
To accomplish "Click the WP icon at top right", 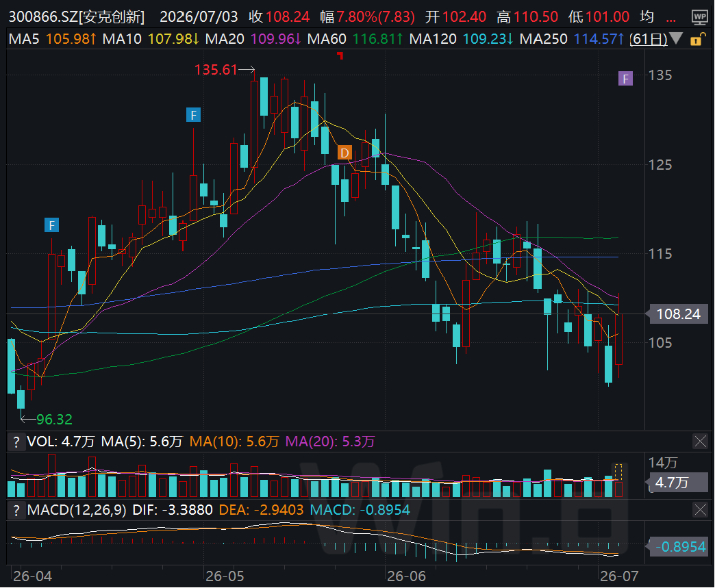I will [x=700, y=17].
